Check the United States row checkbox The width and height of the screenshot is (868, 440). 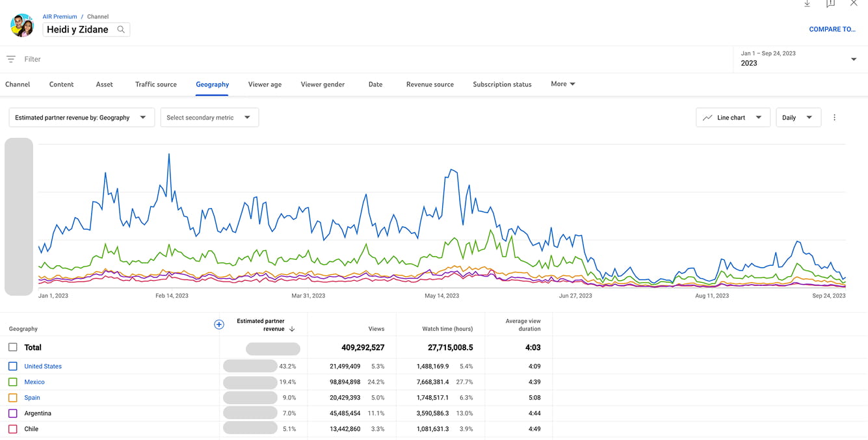[13, 367]
